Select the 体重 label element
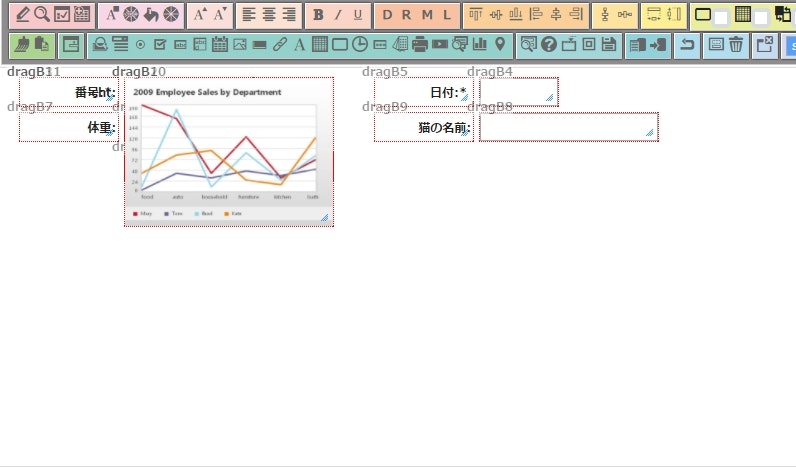 tap(69, 127)
